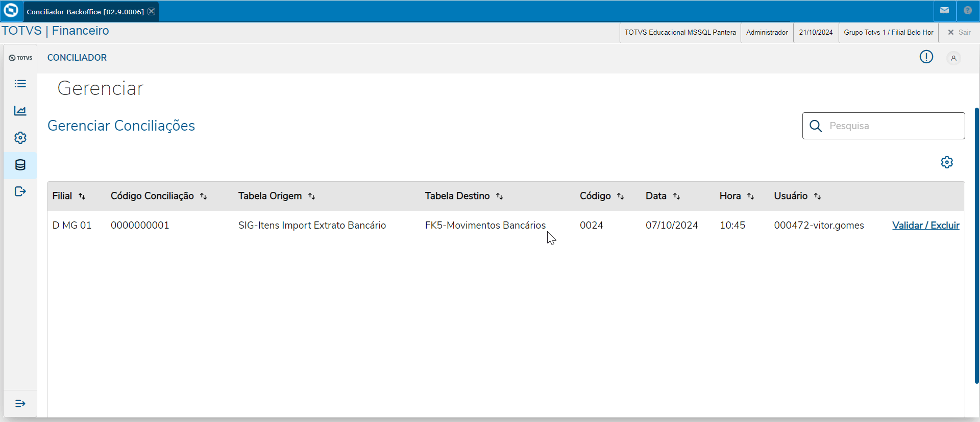Open the table column settings gear
The width and height of the screenshot is (980, 422).
pyautogui.click(x=947, y=162)
